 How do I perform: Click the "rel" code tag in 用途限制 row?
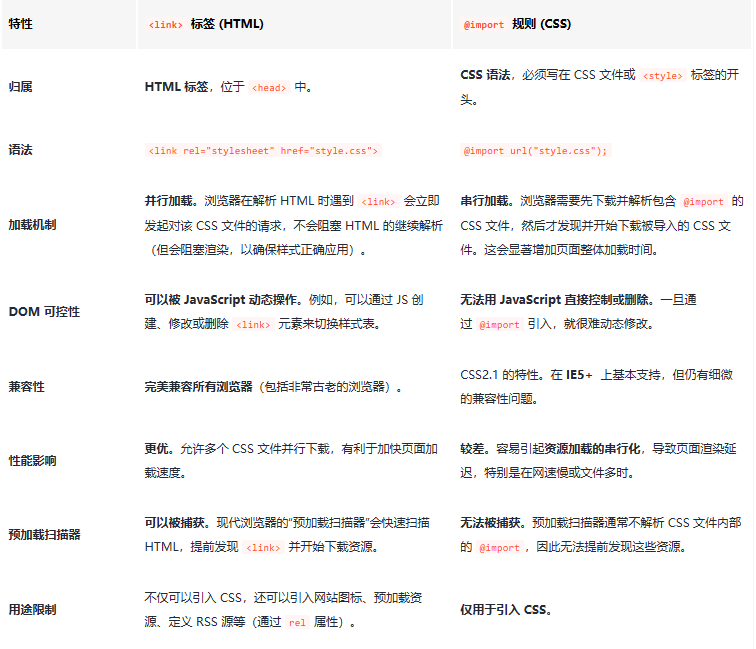pos(296,622)
